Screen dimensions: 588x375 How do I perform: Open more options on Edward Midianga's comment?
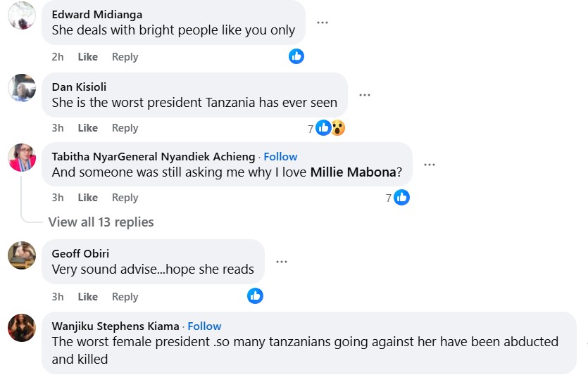(323, 23)
